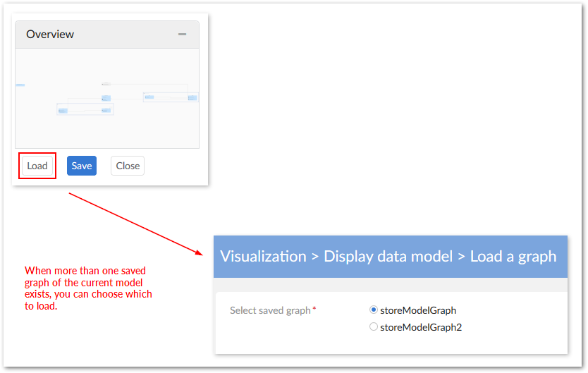
Task: Click the bottom-left grouped node in overview
Action: 63,111
